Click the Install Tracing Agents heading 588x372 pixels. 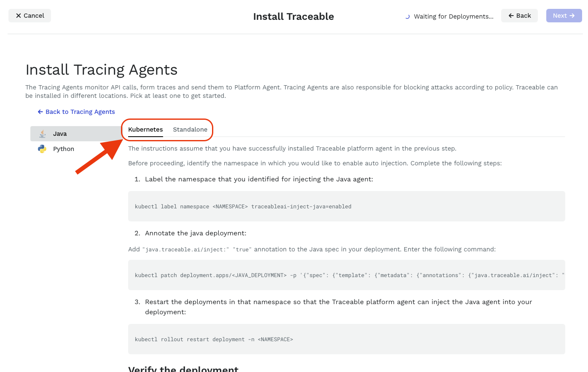click(x=102, y=70)
